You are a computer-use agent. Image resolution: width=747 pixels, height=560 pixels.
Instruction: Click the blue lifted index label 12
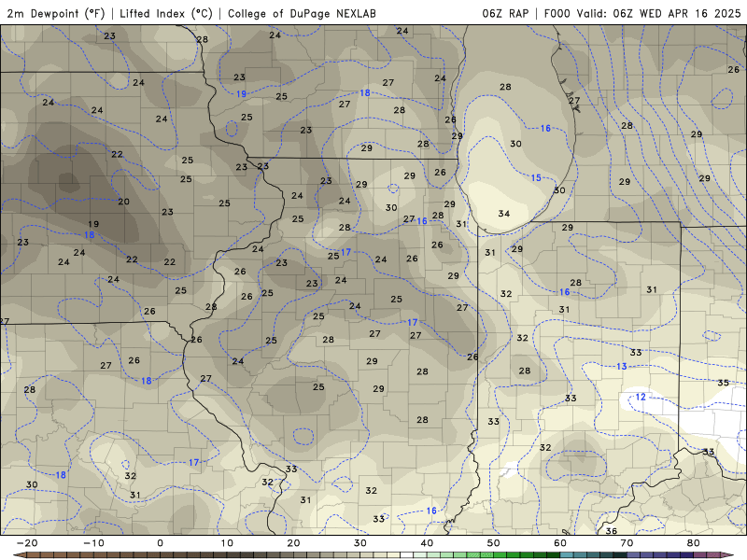click(x=641, y=397)
